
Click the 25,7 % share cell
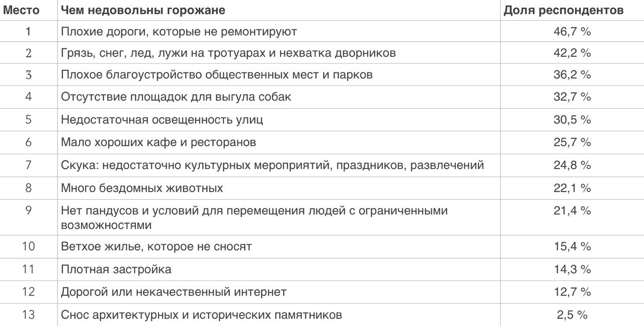coord(572,142)
